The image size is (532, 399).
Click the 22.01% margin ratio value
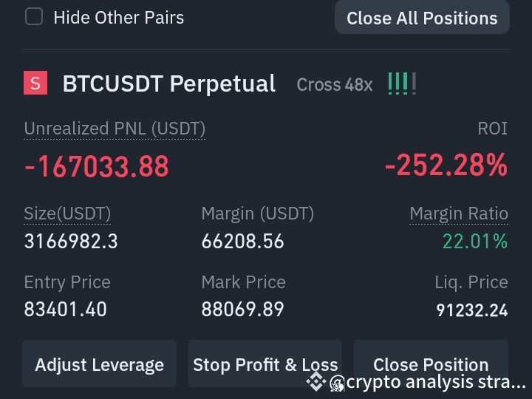[475, 241]
